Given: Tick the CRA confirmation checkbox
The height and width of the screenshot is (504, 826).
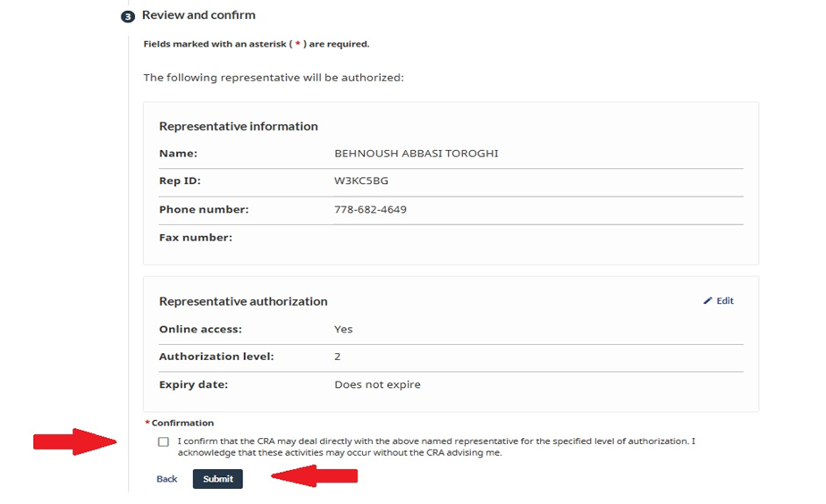Looking at the screenshot, I should click(x=163, y=441).
